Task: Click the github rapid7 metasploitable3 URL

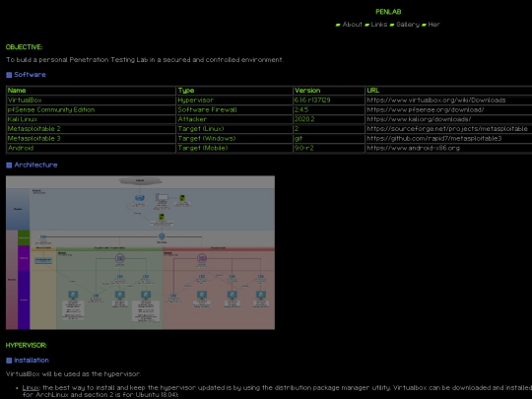Action: [433, 139]
